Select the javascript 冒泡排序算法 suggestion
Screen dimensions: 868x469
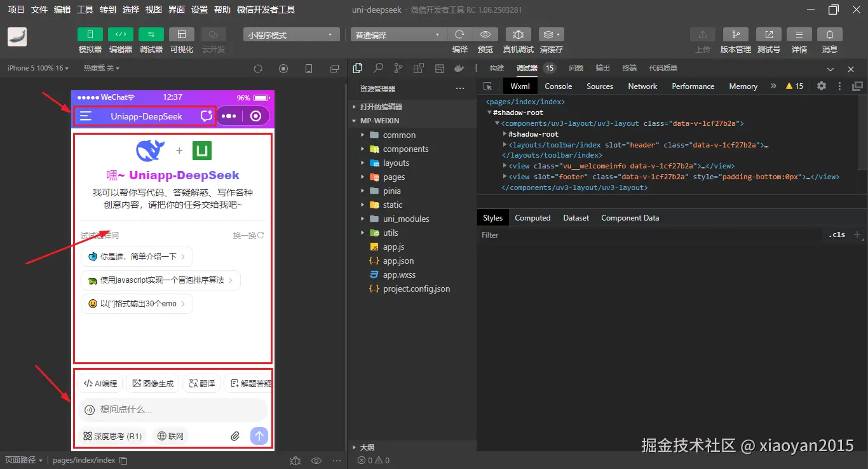[161, 280]
